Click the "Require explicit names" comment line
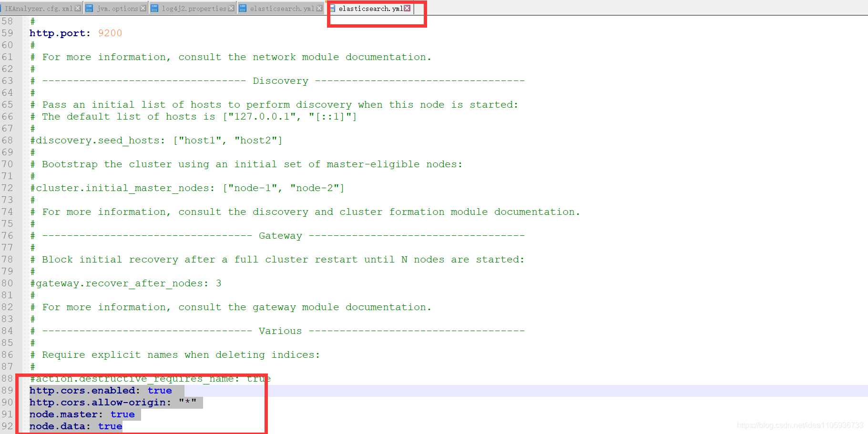Viewport: 868px width, 434px height. point(175,354)
